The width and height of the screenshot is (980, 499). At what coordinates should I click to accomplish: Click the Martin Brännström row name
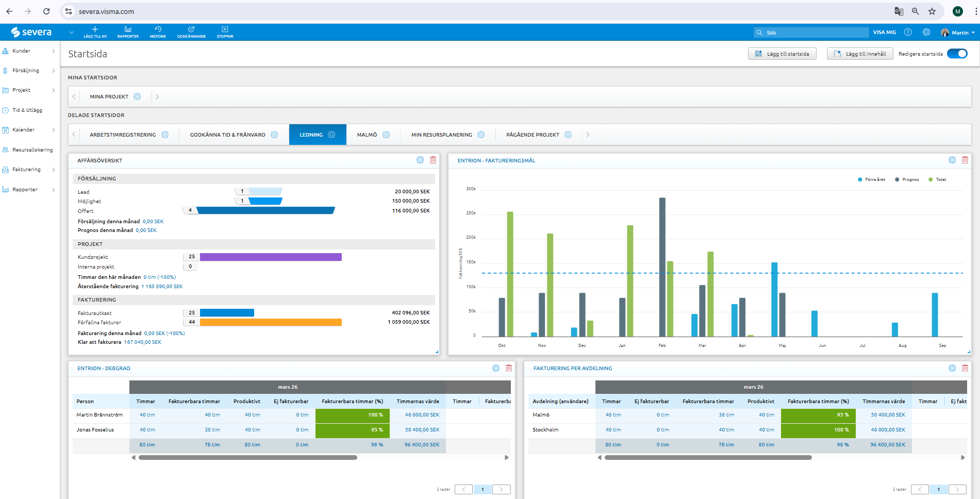click(x=99, y=415)
